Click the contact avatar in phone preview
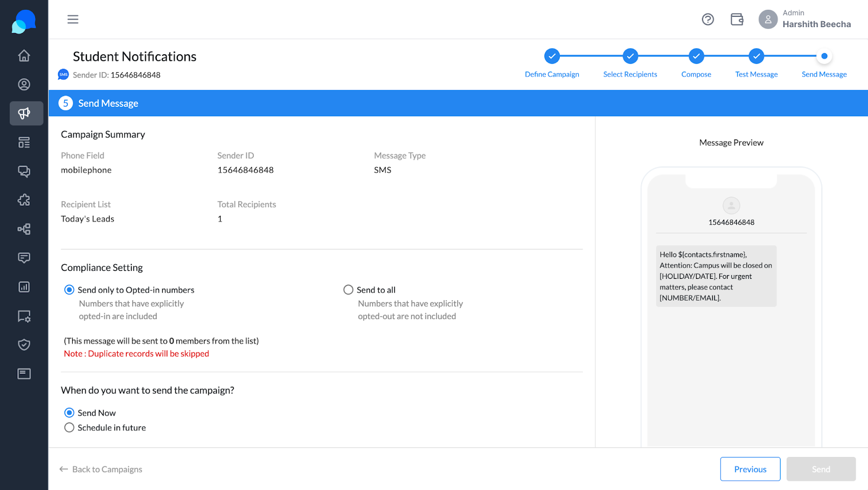Image resolution: width=868 pixels, height=490 pixels. click(x=731, y=206)
